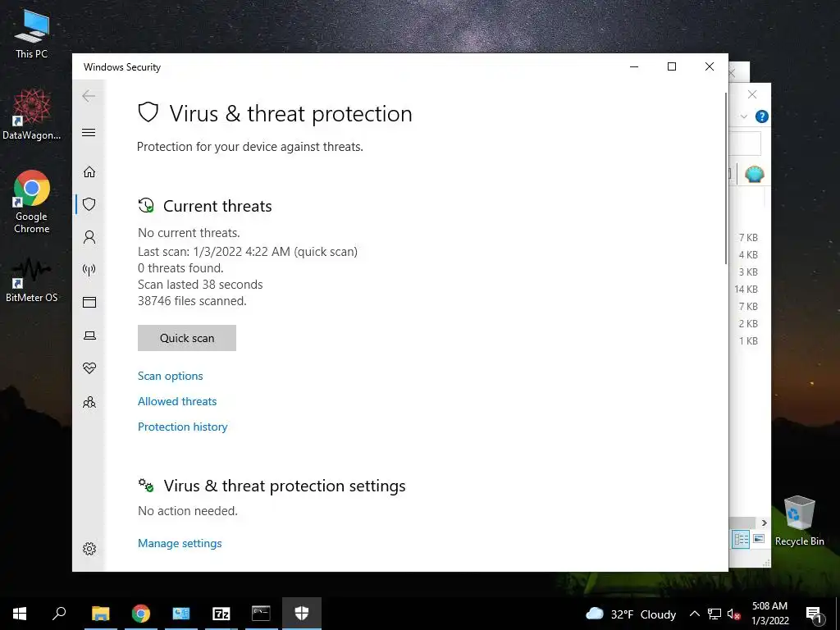The width and height of the screenshot is (840, 630).
Task: Open File Explorer from taskbar
Action: tap(100, 614)
